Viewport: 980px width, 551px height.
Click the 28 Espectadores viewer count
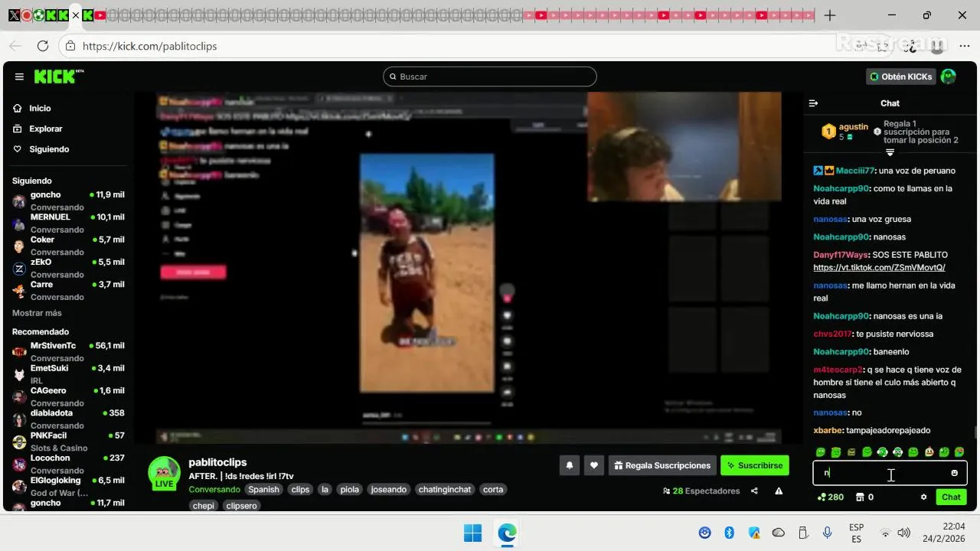701,491
